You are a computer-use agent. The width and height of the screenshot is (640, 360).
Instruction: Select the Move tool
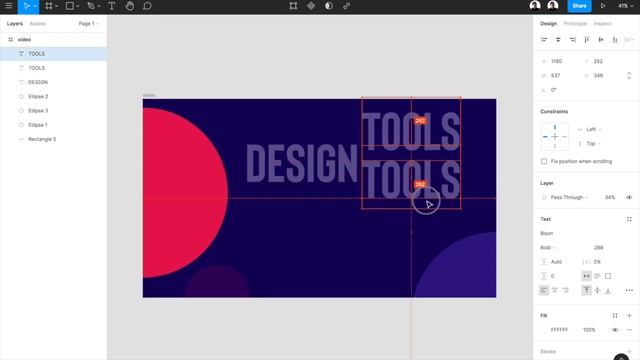(x=26, y=6)
